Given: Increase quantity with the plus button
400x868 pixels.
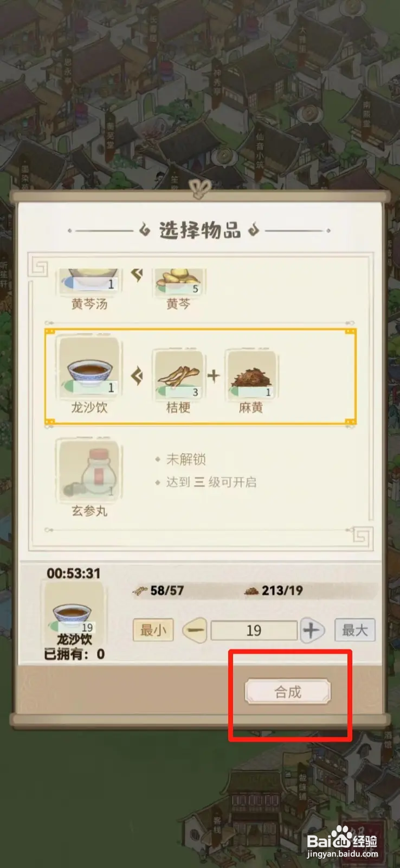Looking at the screenshot, I should coord(312,630).
